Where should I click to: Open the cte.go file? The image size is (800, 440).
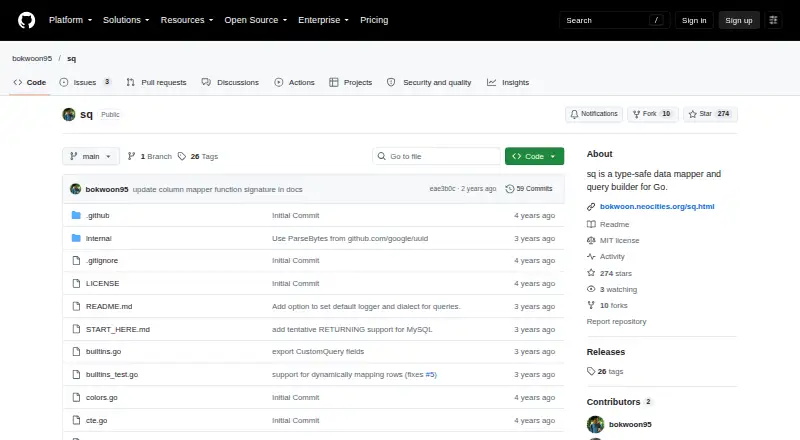click(96, 420)
